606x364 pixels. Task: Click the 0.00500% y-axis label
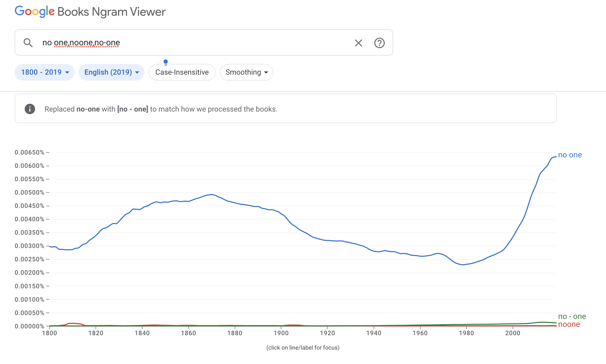29,192
